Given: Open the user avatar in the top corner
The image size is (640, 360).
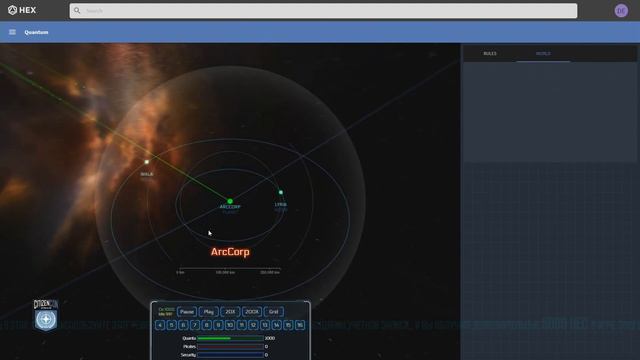Looking at the screenshot, I should click(621, 11).
